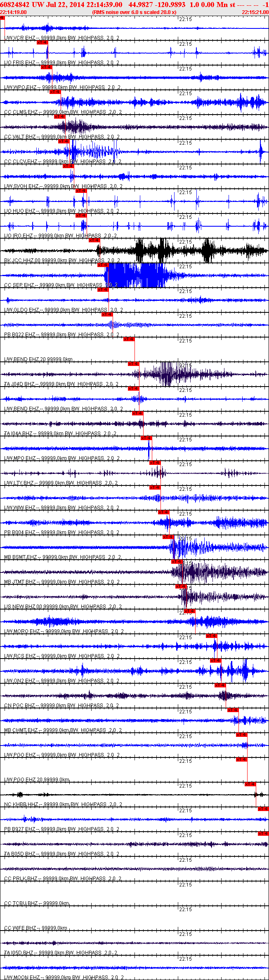The height and width of the screenshot is (980, 269).
Task: Select the UO HUO EHZ trace label
Action: coord(62,211)
